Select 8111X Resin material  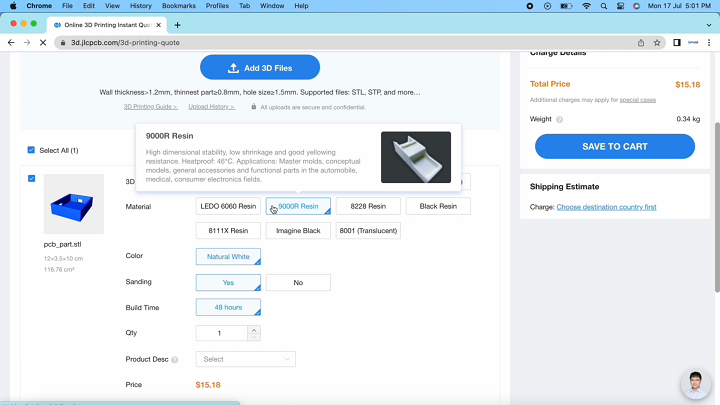(x=228, y=231)
